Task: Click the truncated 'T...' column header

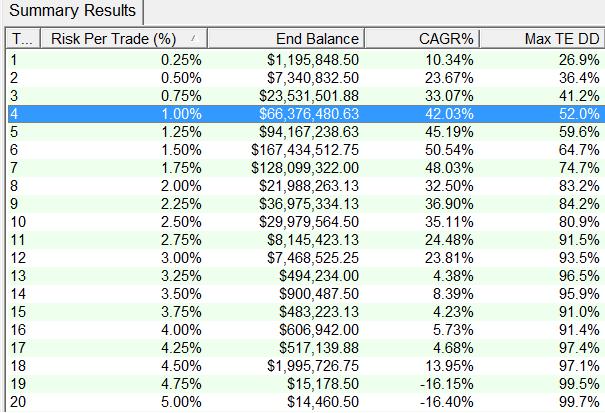Action: [x=20, y=39]
